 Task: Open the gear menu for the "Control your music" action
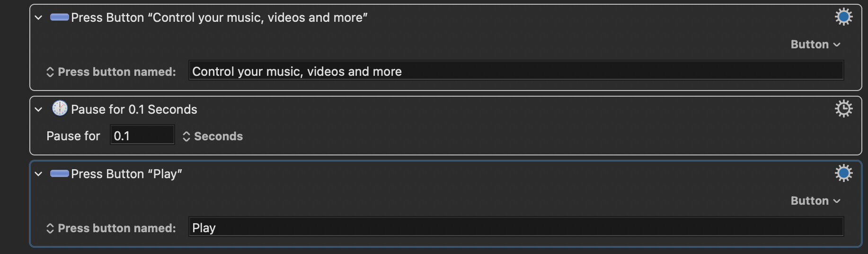[843, 17]
